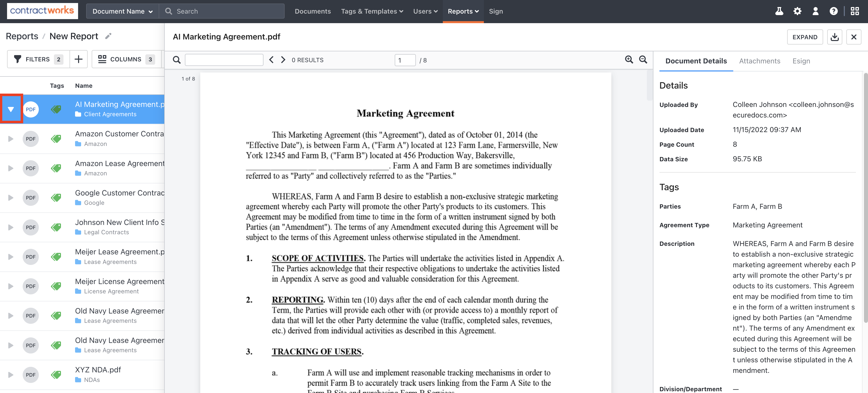
Task: Close the document preview panel
Action: [853, 37]
